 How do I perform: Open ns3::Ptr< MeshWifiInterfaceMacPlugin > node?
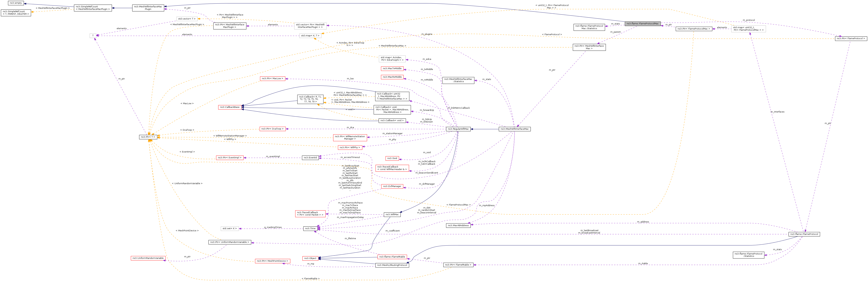pyautogui.click(x=229, y=26)
